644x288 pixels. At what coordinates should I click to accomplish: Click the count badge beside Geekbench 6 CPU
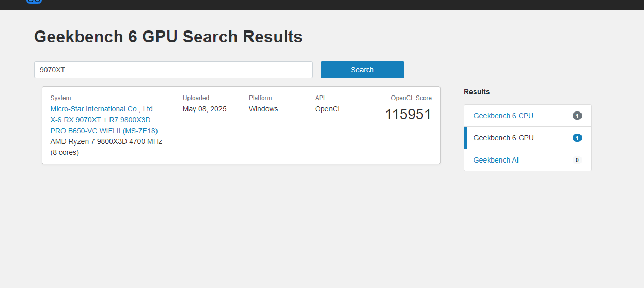pyautogui.click(x=577, y=116)
